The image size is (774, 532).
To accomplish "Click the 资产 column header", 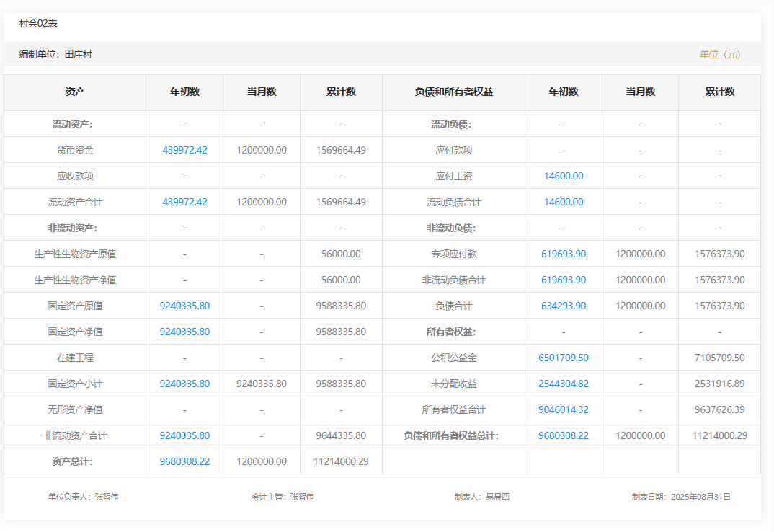I will pyautogui.click(x=75, y=92).
